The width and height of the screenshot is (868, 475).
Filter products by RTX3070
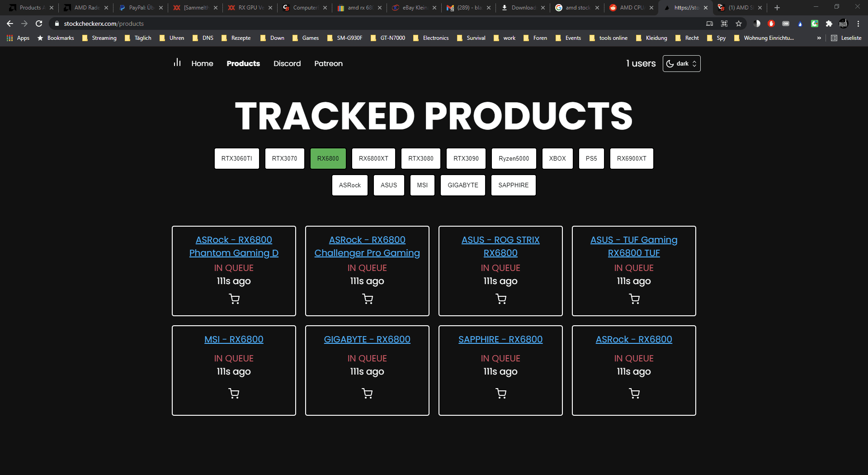tap(285, 158)
